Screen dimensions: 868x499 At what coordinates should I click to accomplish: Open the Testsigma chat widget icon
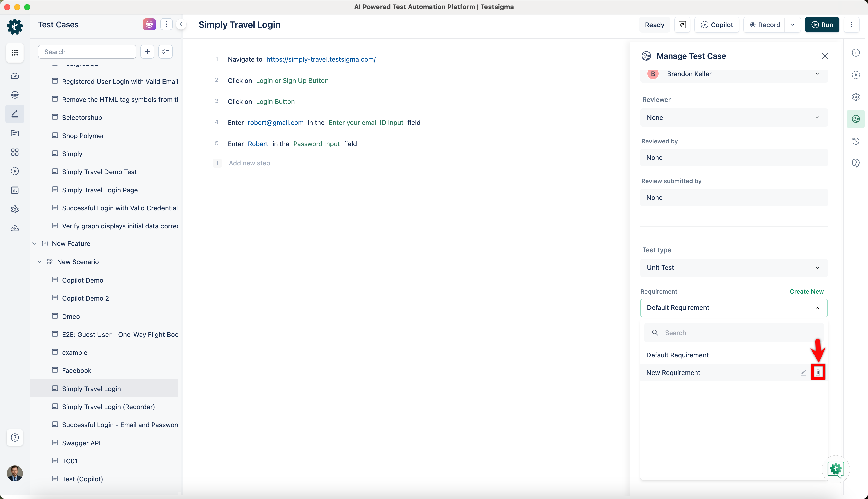coord(836,469)
